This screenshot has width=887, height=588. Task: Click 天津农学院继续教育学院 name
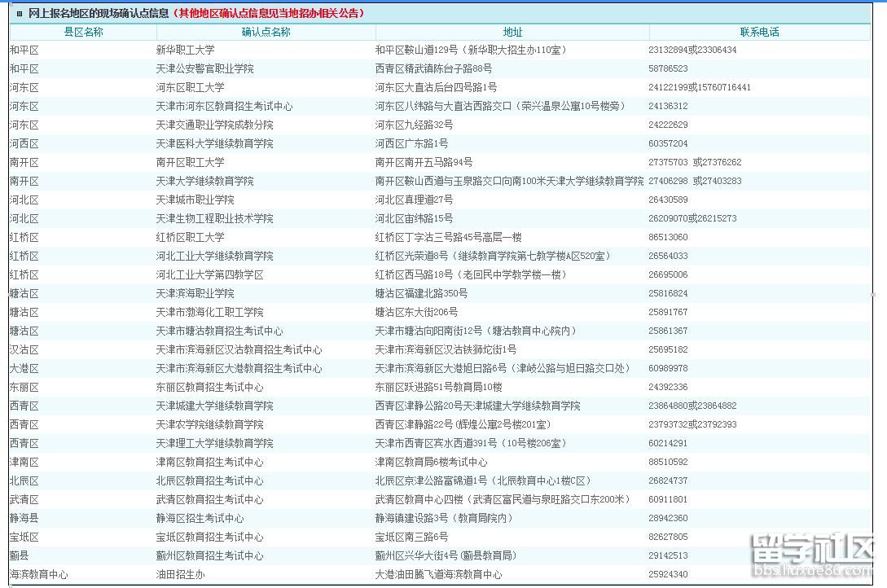(209, 424)
